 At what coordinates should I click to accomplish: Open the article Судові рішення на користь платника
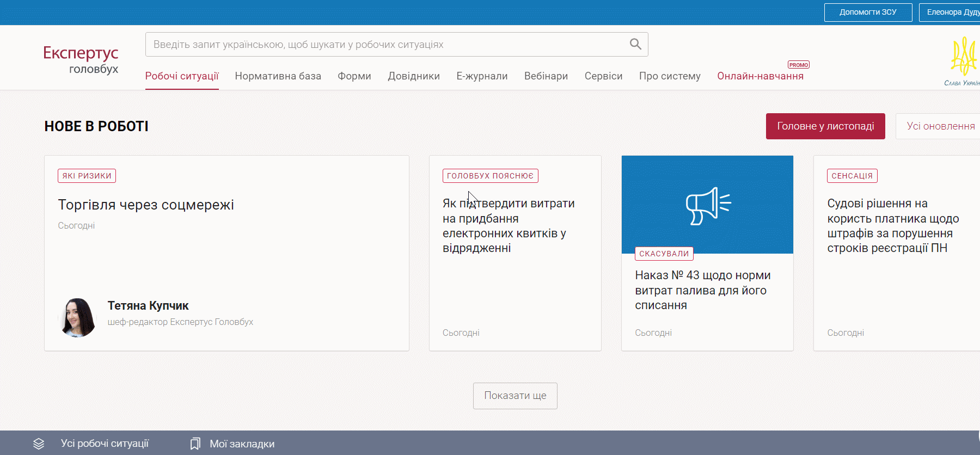[x=893, y=226]
